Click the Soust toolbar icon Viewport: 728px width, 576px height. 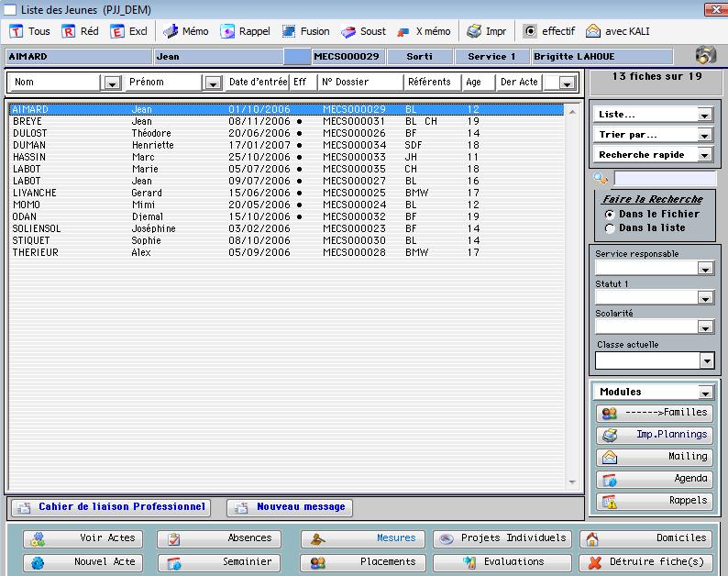pos(348,31)
